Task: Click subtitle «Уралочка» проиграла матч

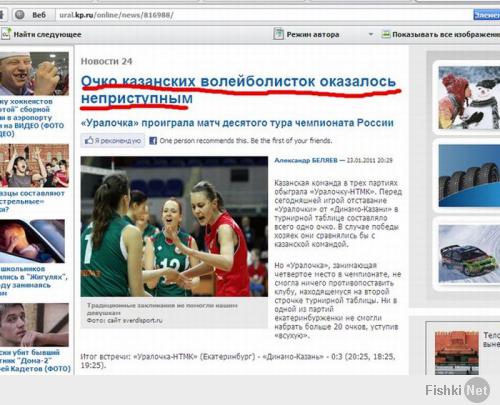Action: click(237, 123)
